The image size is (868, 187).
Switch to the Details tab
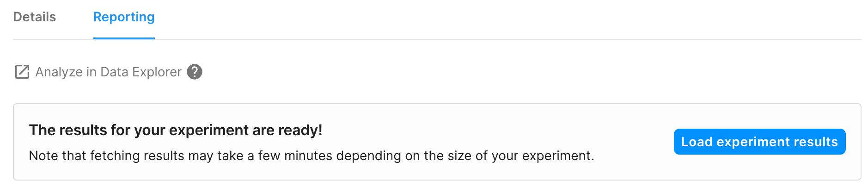[x=35, y=17]
